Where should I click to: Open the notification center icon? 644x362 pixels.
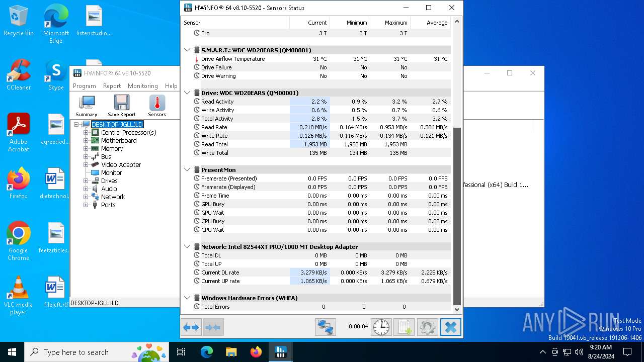(x=627, y=352)
